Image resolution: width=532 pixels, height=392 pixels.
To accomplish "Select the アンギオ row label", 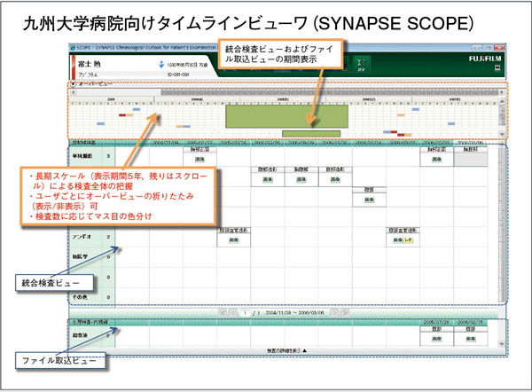I will [x=82, y=237].
